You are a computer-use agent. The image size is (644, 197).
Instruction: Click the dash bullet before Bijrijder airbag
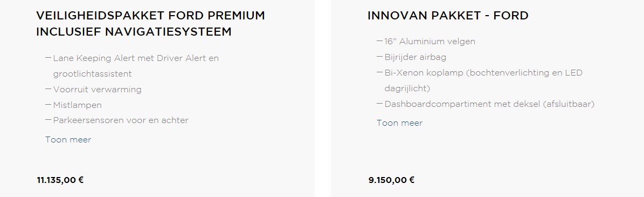[380, 57]
